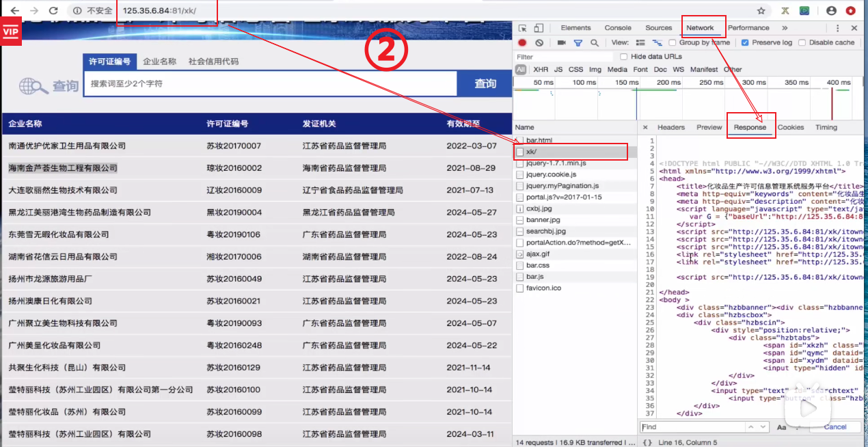Open the Sources tab
This screenshot has width=868, height=447.
(659, 28)
